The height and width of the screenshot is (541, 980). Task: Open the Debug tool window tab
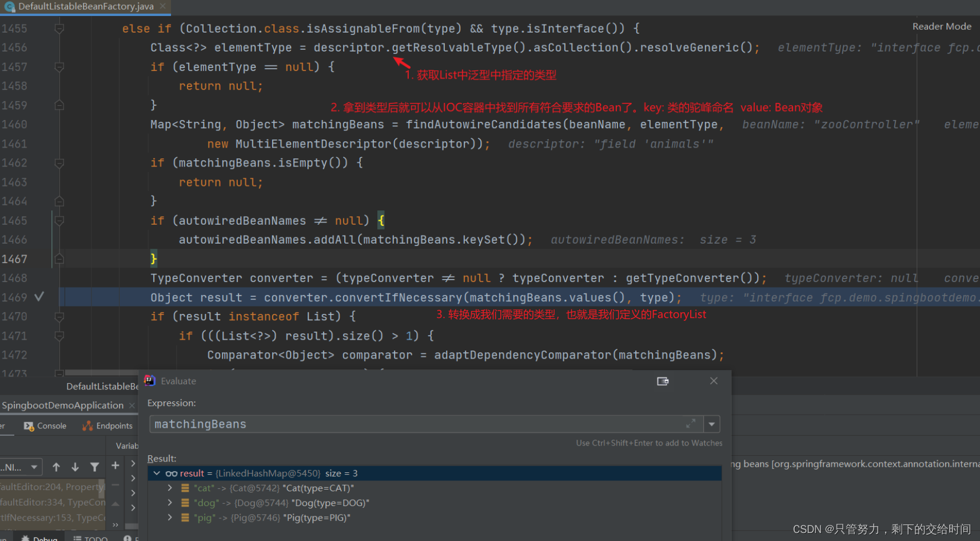(39, 538)
